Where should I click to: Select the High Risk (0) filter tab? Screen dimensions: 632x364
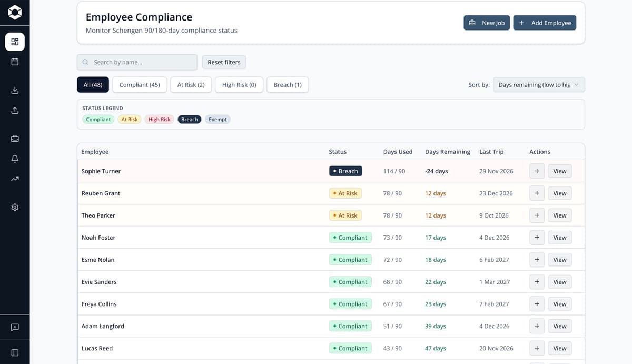(239, 85)
